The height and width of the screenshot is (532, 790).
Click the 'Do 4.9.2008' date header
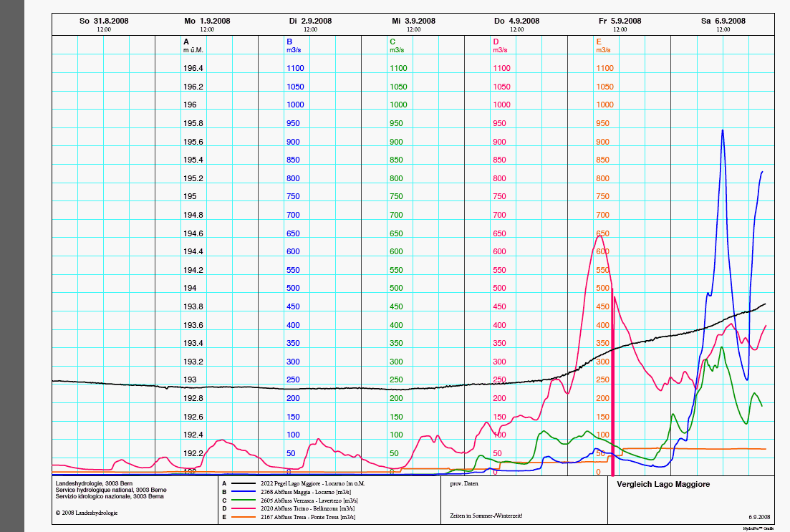pyautogui.click(x=517, y=21)
